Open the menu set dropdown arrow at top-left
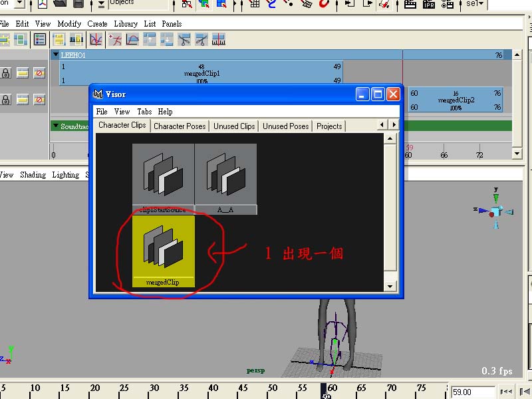The height and width of the screenshot is (399, 532). point(19,3)
